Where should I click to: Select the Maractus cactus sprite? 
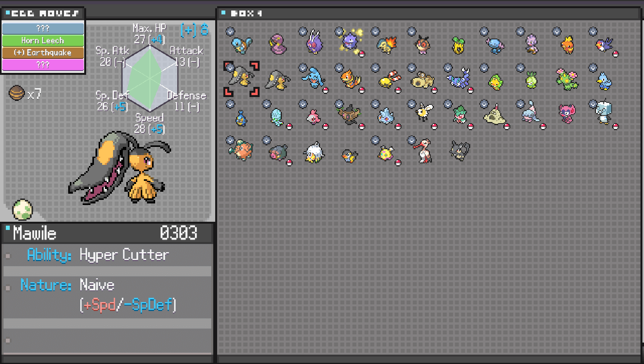[x=567, y=80]
